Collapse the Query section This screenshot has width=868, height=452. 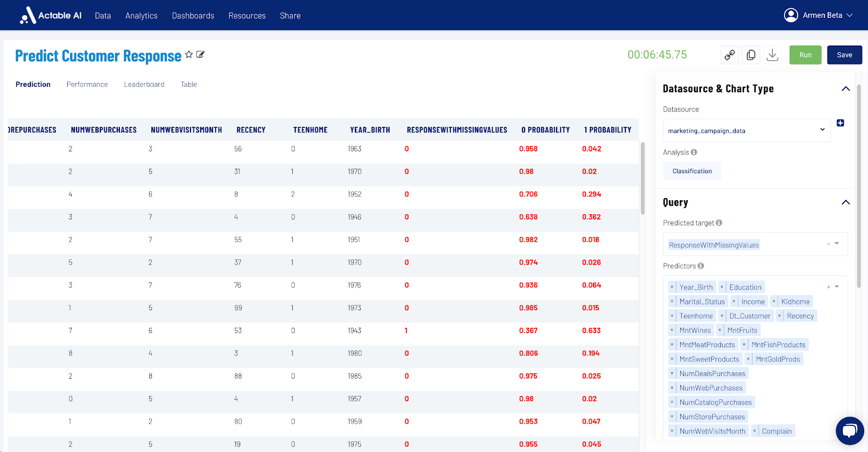846,202
